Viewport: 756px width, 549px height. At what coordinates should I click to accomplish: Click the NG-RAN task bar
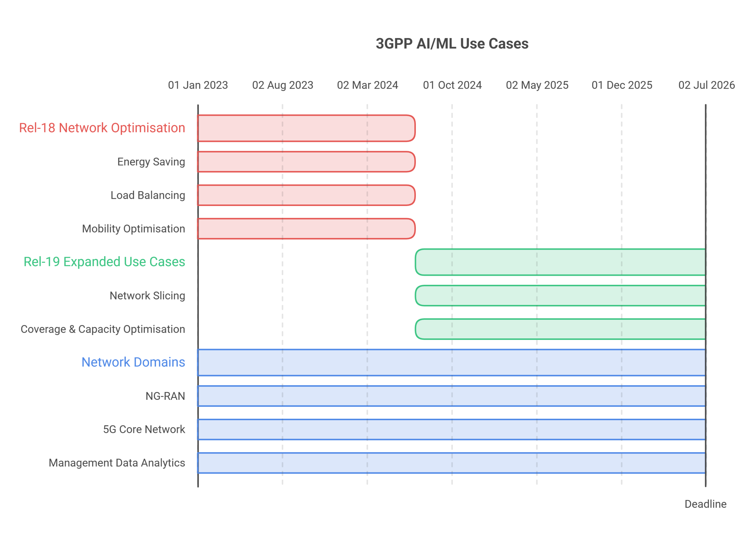(452, 396)
